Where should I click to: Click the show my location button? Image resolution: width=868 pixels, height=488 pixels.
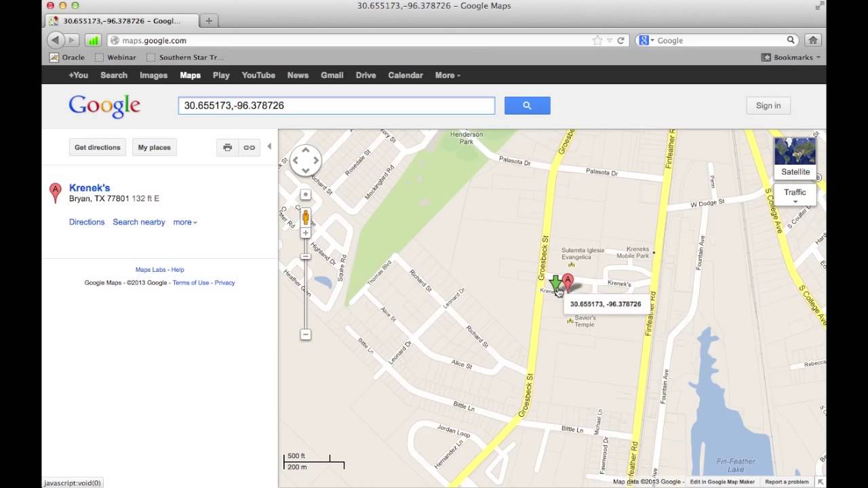click(306, 195)
